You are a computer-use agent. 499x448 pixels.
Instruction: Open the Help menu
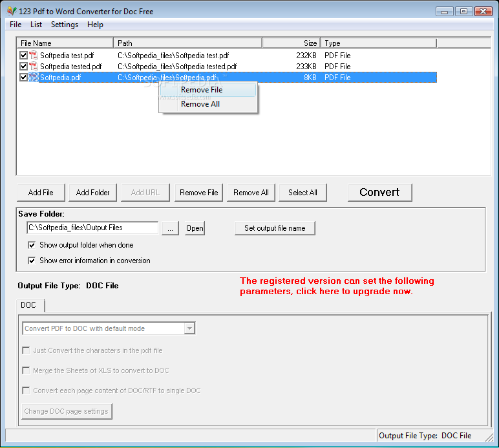pyautogui.click(x=95, y=25)
